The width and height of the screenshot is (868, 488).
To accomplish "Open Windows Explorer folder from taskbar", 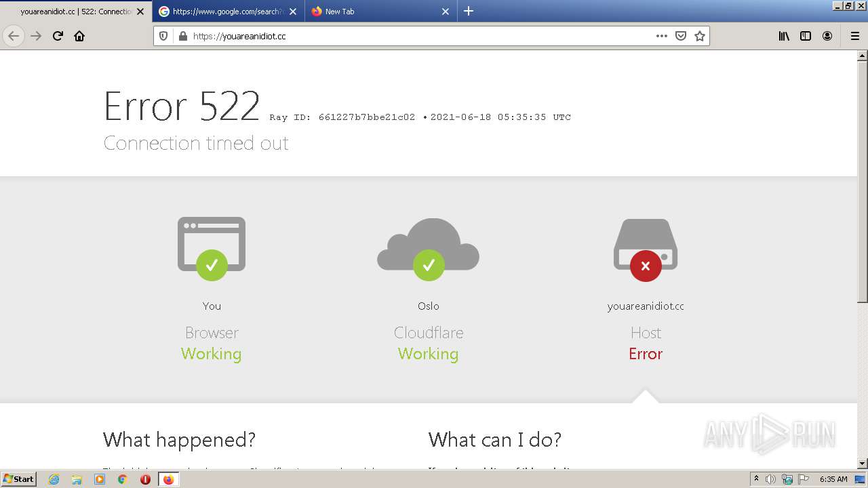I will [77, 479].
